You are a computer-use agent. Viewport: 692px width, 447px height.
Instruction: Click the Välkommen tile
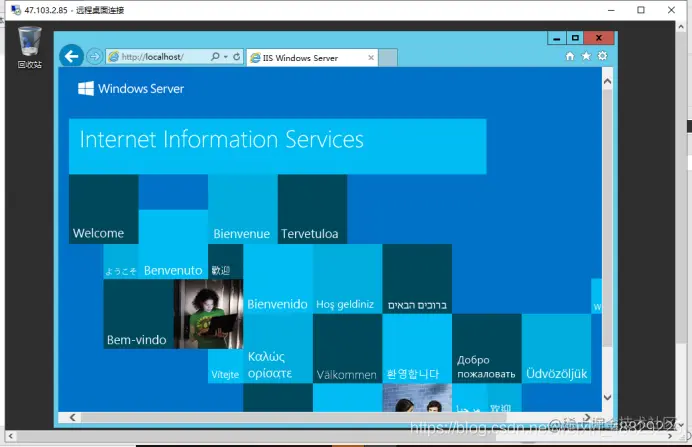tap(348, 348)
